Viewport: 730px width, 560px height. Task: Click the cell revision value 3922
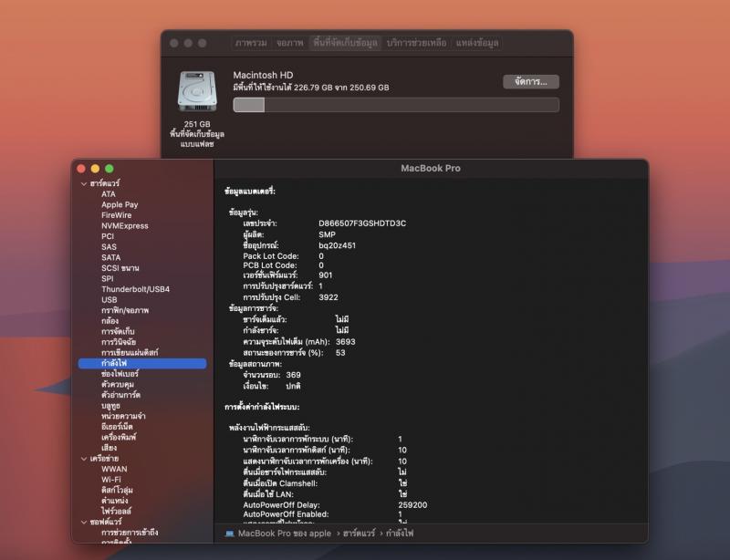coord(328,298)
